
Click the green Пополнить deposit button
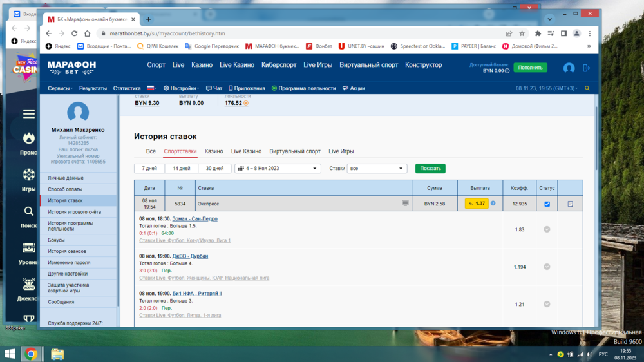pyautogui.click(x=530, y=68)
